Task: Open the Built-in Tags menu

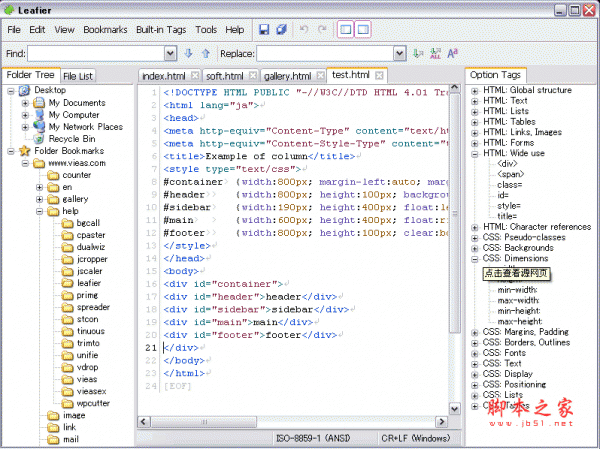Action: pos(160,30)
